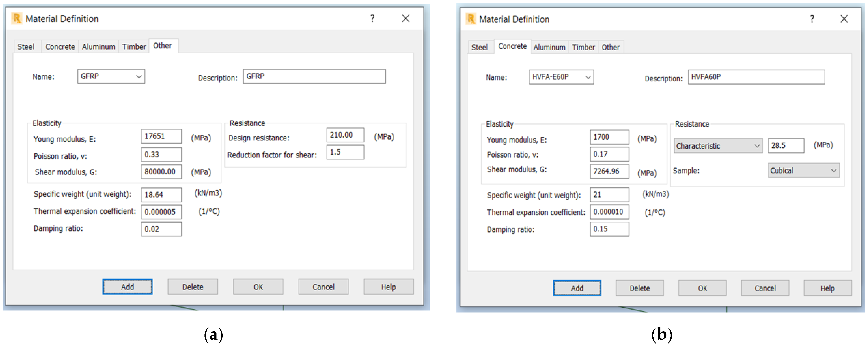Click Design resistance field showing 210.00
868x346 pixels.
coord(345,135)
